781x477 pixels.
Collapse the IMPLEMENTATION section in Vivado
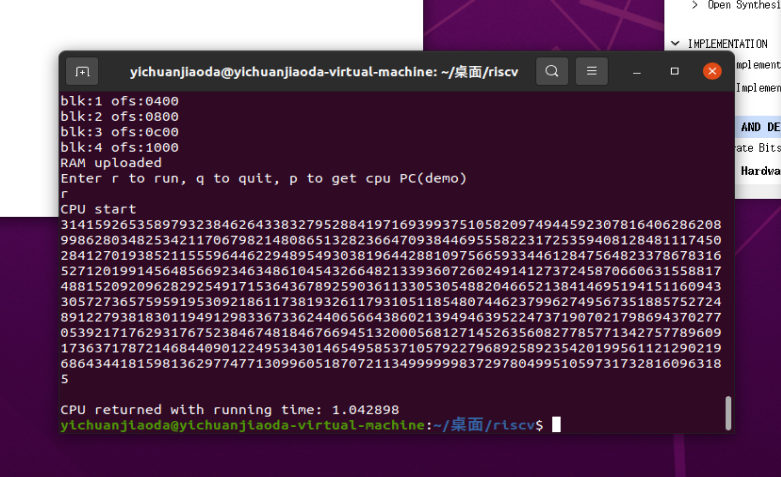(675, 43)
